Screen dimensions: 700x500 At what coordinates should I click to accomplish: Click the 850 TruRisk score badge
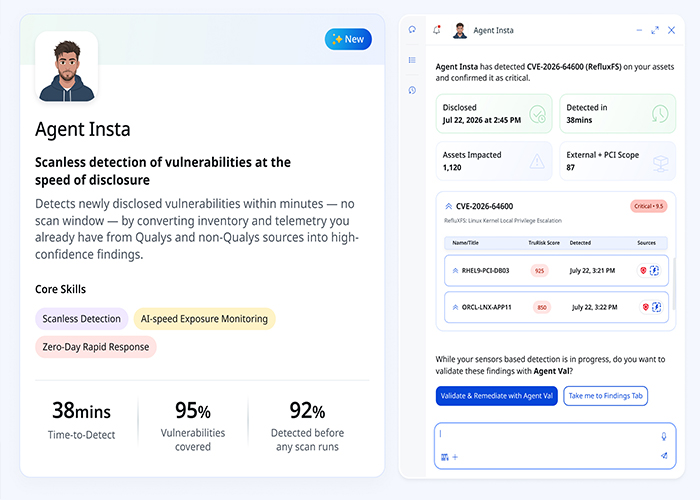point(542,307)
